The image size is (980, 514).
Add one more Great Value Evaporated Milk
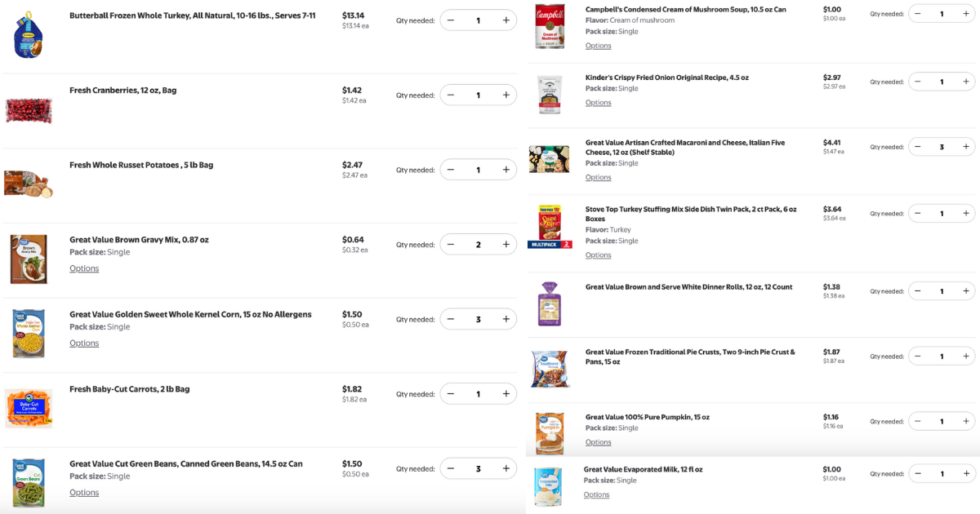[x=966, y=474]
